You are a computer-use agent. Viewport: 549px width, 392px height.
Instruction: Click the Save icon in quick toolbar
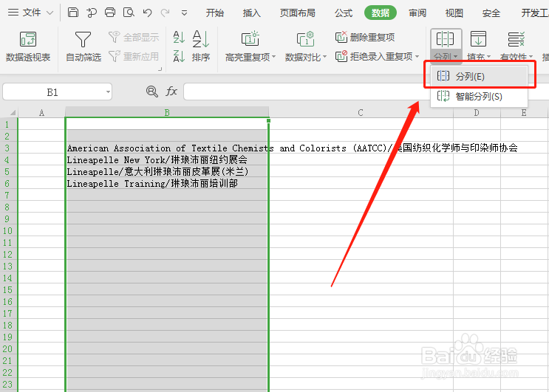click(73, 13)
